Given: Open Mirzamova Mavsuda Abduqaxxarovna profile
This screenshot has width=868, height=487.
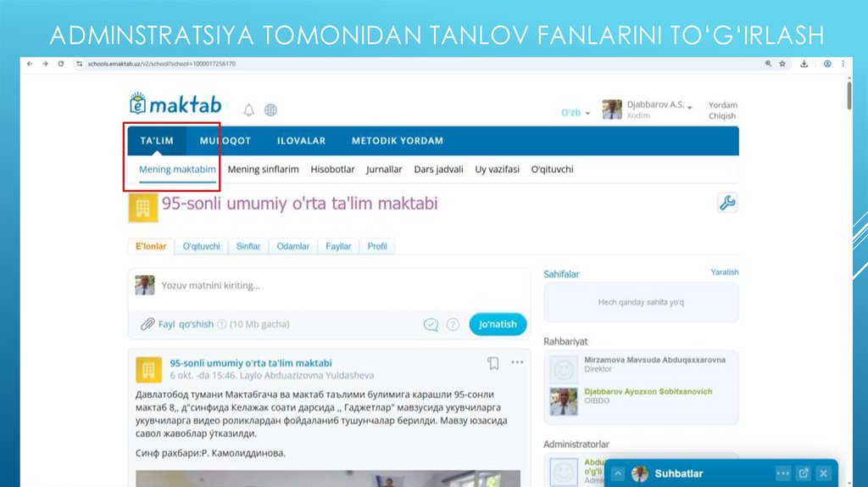Looking at the screenshot, I should point(655,360).
